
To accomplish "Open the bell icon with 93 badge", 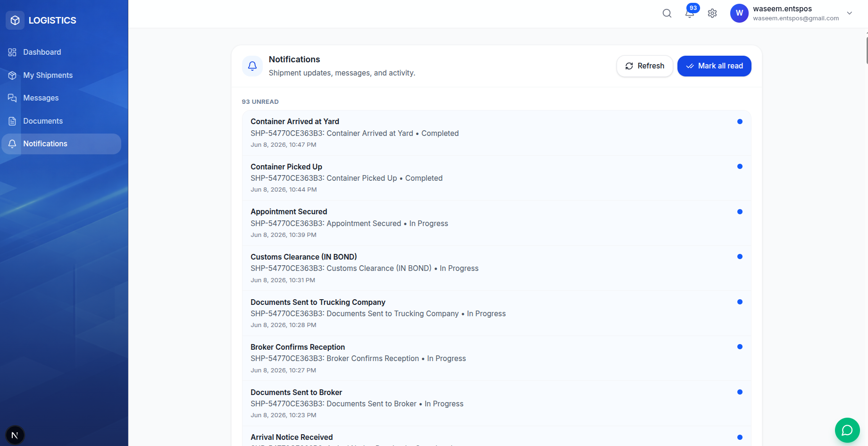I will [x=690, y=13].
